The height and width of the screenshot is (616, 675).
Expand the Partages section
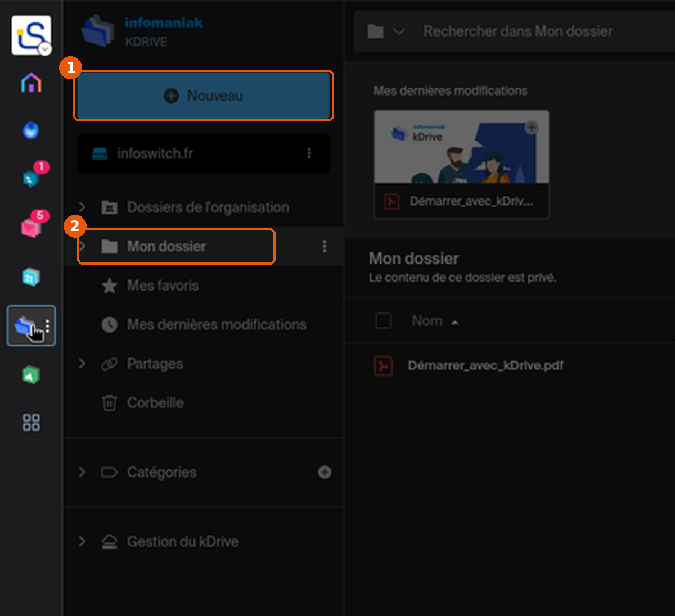(82, 364)
